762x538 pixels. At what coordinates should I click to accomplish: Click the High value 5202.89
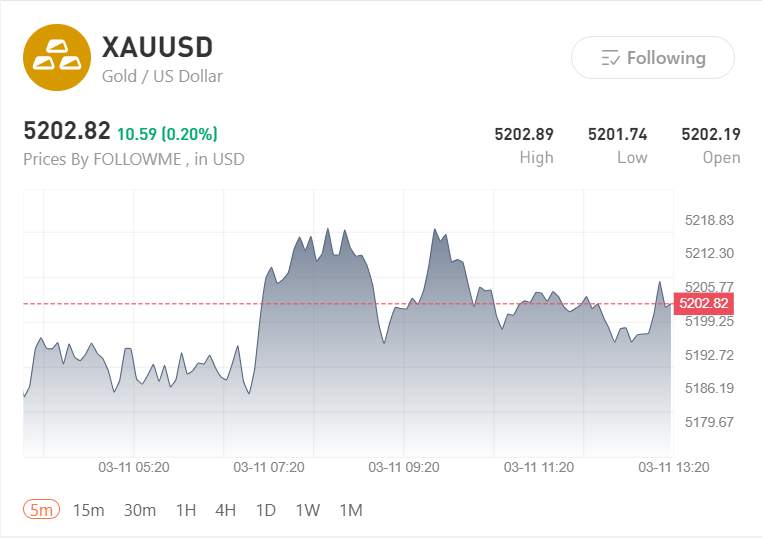pyautogui.click(x=524, y=133)
